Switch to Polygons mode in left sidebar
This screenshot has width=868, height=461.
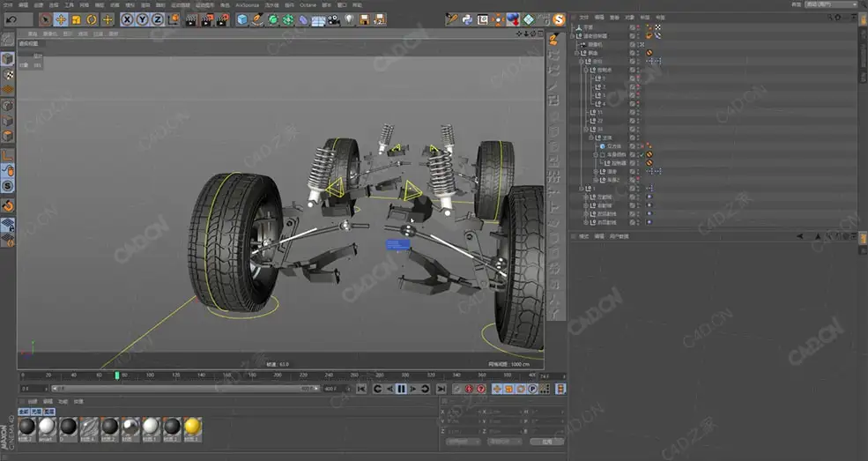pos(8,136)
